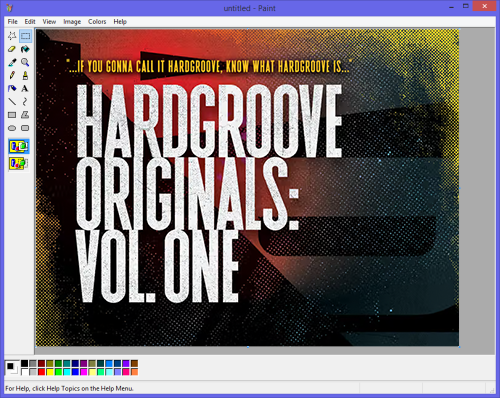Open the Image menu
500x398 pixels.
click(x=72, y=22)
